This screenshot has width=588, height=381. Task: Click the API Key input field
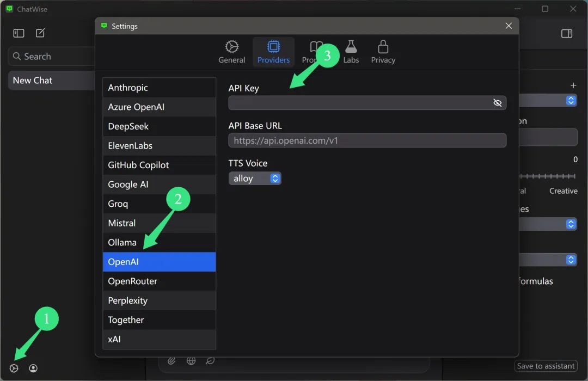pyautogui.click(x=367, y=103)
